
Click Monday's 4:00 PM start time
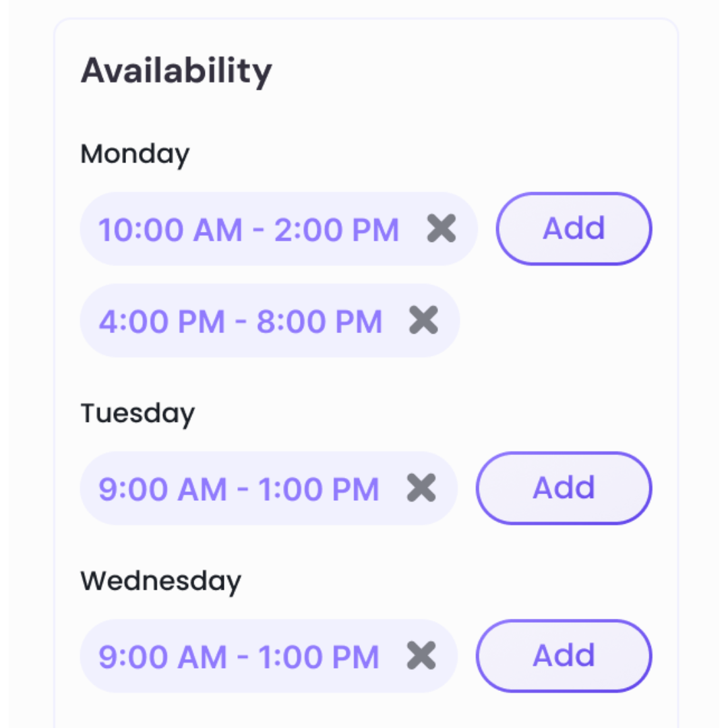[x=162, y=322]
